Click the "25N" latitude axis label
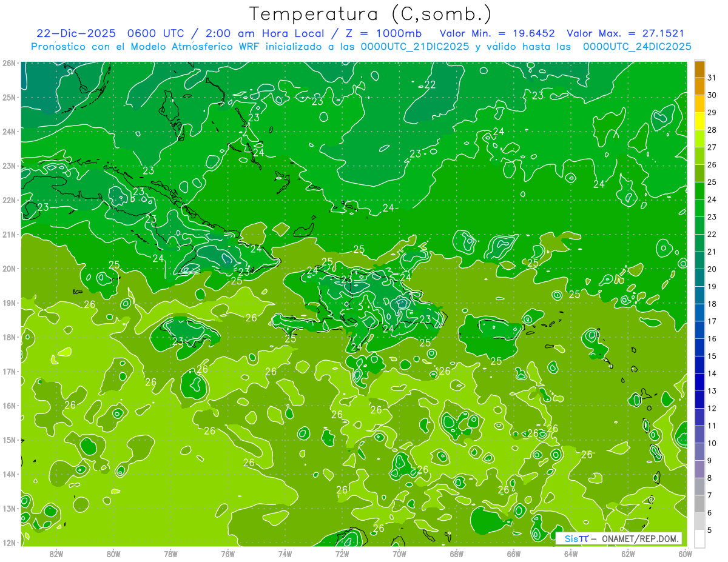The height and width of the screenshot is (562, 728). point(8,97)
